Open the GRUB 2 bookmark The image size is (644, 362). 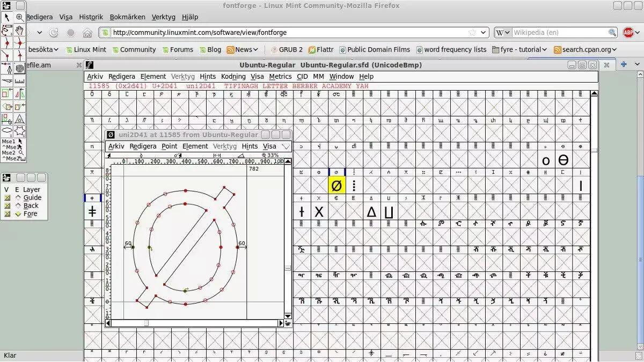(287, 50)
